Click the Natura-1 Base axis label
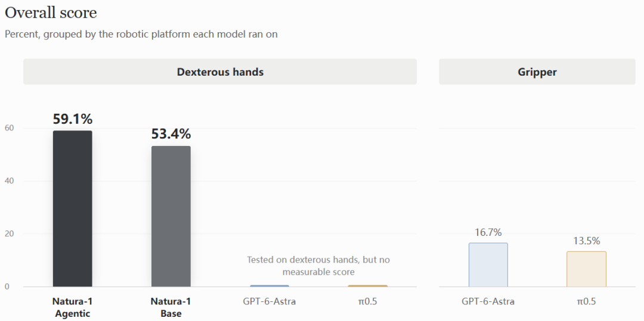 (x=171, y=307)
